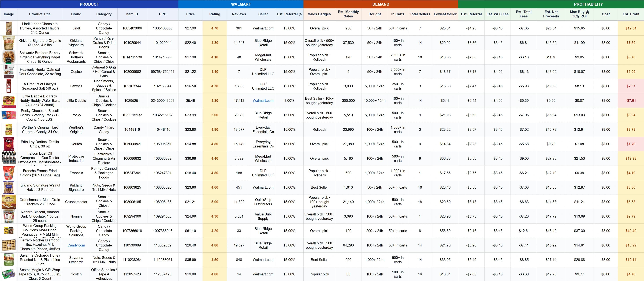This screenshot has width=644, height=281.
Task: Click the Image column header
Action: [x=9, y=14]
